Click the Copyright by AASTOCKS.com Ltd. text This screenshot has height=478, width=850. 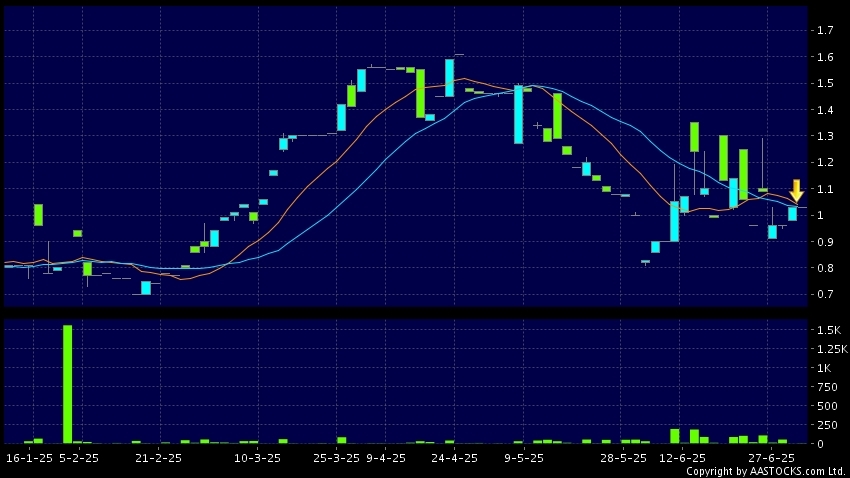click(x=765, y=471)
